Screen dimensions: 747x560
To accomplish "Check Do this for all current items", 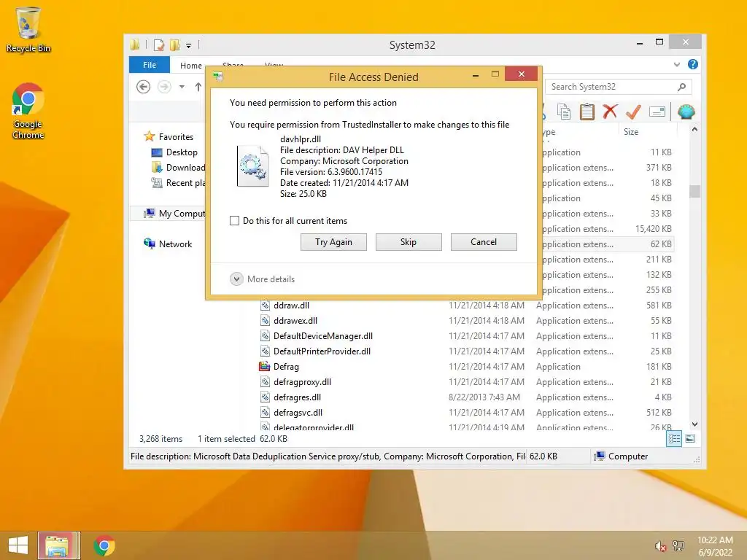I will point(234,221).
